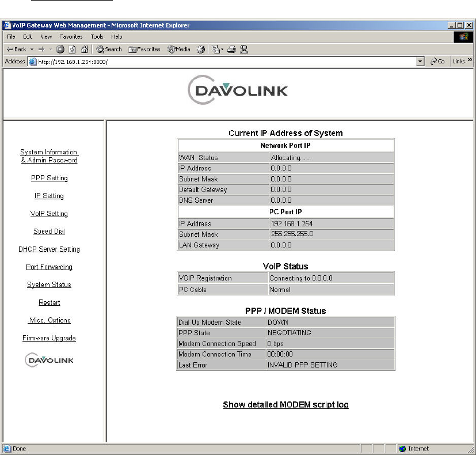The width and height of the screenshot is (476, 455).
Task: Select subnet mask value '255.255.255.0'
Action: (292, 234)
